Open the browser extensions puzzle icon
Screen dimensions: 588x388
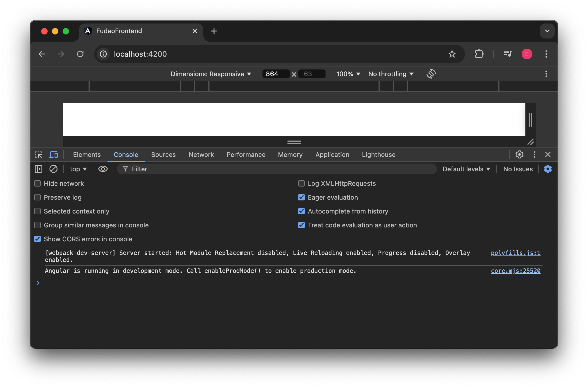click(479, 54)
